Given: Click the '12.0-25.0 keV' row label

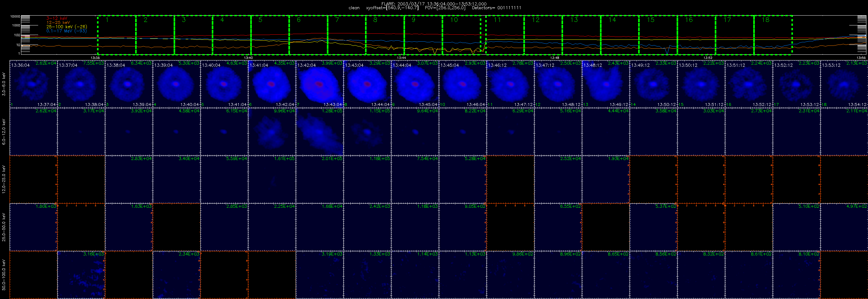Looking at the screenshot, I should click(4, 179).
